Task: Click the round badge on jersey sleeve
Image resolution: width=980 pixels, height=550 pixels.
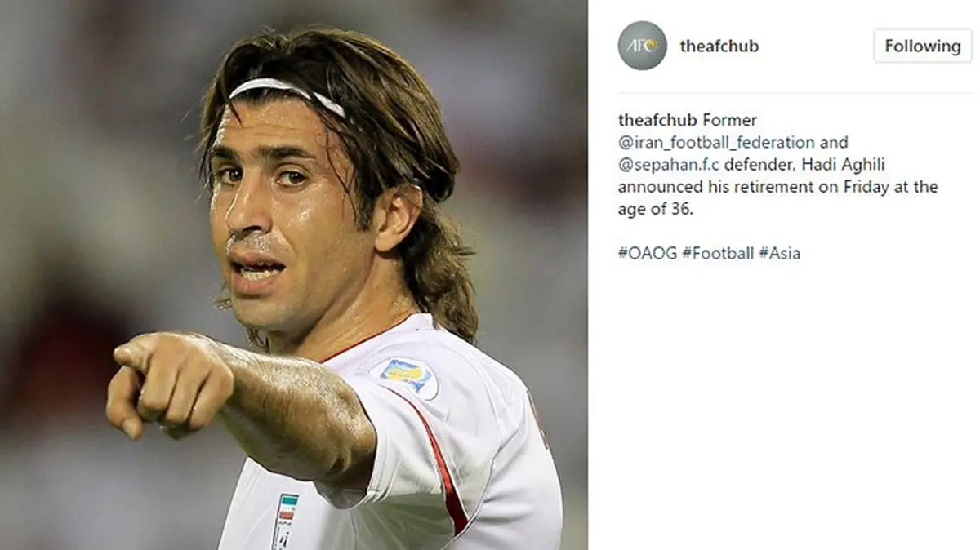Action: click(405, 376)
